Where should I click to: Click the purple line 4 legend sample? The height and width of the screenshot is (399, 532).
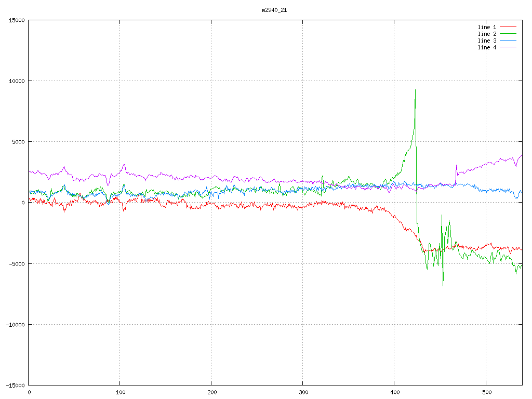(x=508, y=47)
